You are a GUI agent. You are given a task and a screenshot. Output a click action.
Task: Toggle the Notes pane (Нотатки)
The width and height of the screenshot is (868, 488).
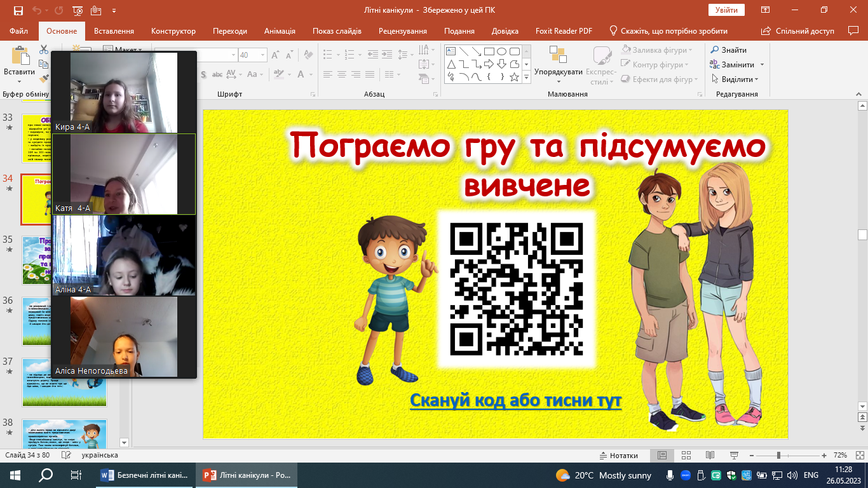pyautogui.click(x=619, y=456)
